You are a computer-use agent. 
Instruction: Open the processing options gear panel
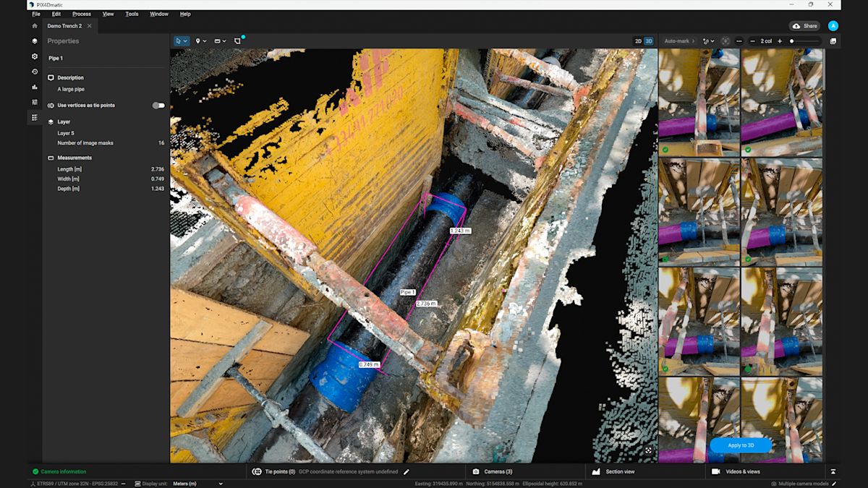34,56
